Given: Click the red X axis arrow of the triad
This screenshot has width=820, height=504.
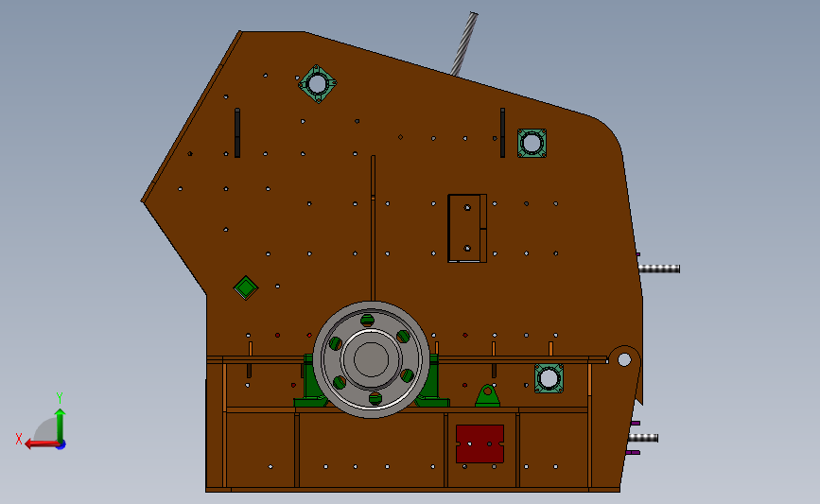Looking at the screenshot, I should (x=42, y=444).
